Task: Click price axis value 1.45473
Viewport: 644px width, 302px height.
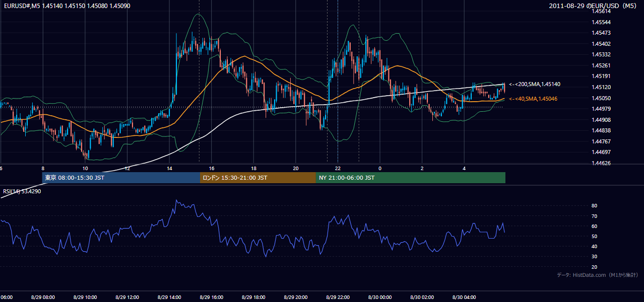Action: (x=602, y=33)
